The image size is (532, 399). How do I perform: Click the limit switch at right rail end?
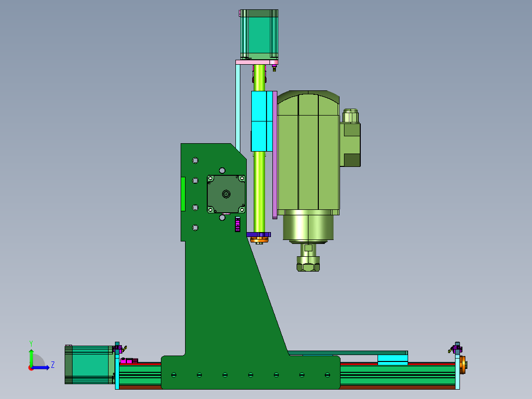click(456, 349)
